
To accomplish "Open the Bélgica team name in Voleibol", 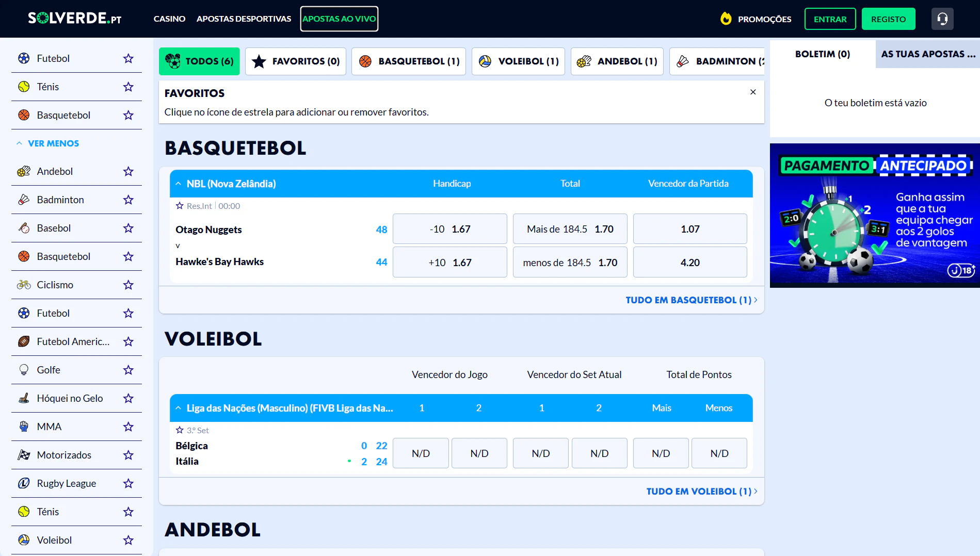I will [191, 446].
